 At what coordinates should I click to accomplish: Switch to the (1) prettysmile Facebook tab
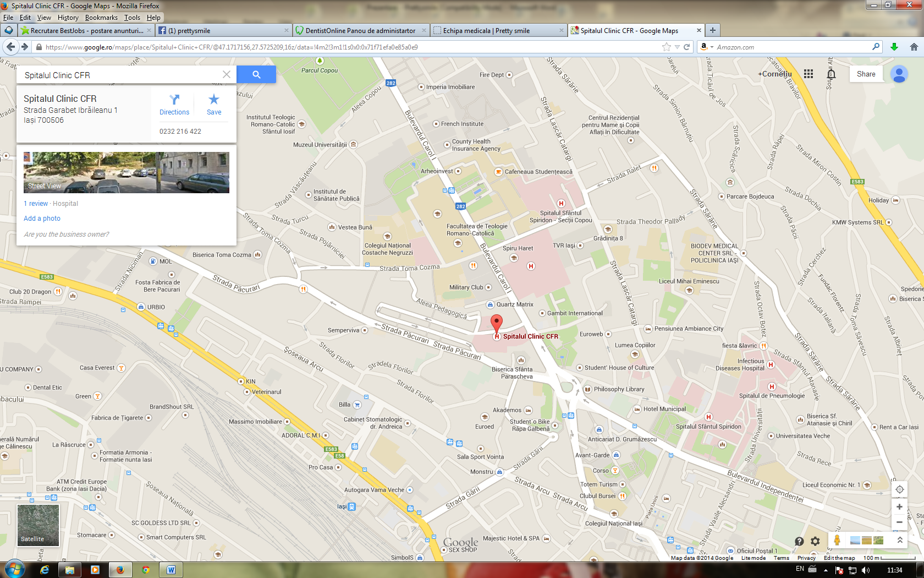coord(223,31)
